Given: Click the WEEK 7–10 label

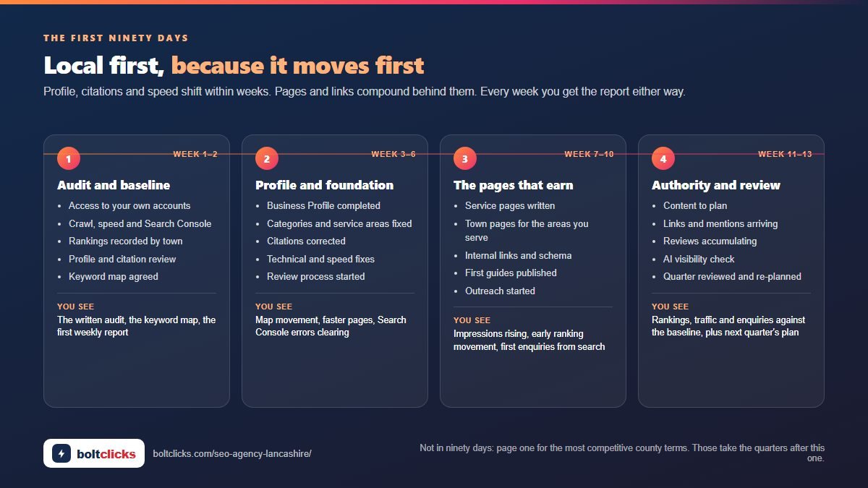Looking at the screenshot, I should 589,154.
